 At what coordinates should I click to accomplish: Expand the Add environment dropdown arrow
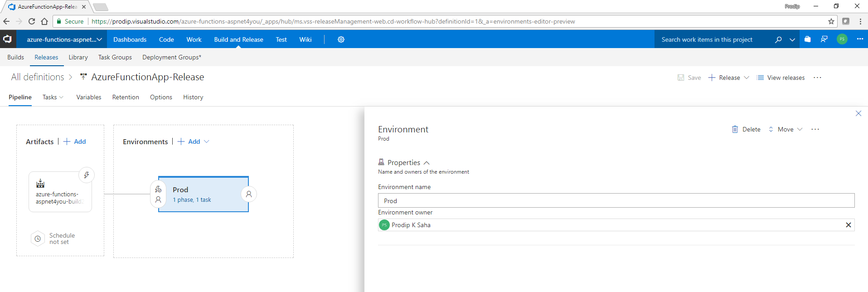pyautogui.click(x=207, y=141)
